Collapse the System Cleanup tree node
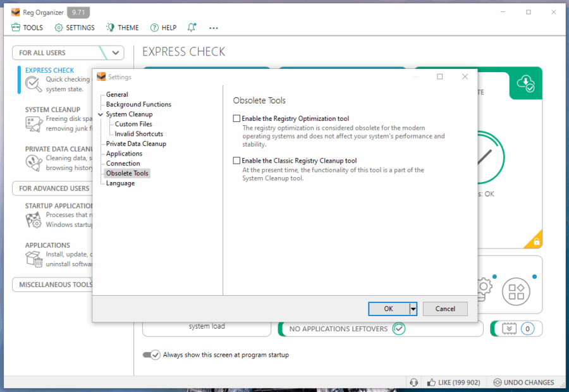This screenshot has height=392, width=569. pos(101,114)
